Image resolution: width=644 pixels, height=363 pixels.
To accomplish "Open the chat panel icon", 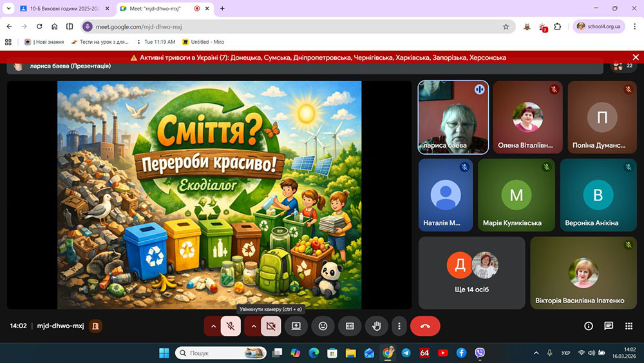I will 609,326.
